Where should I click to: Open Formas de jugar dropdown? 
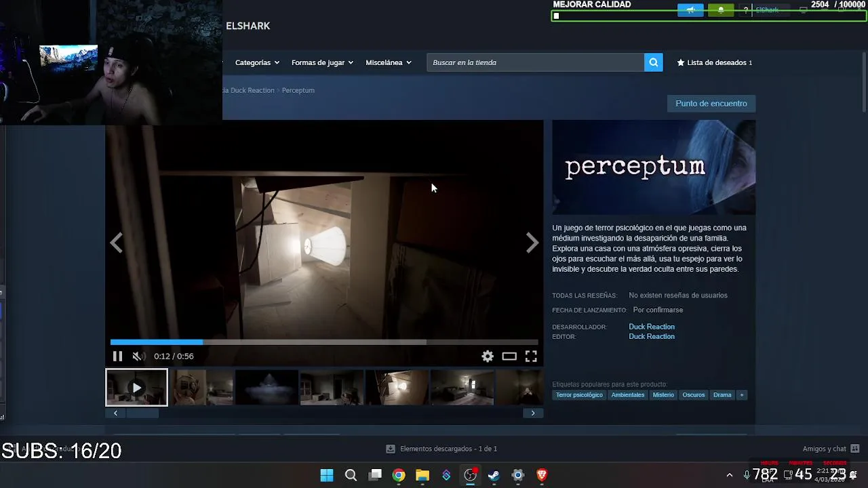point(322,62)
